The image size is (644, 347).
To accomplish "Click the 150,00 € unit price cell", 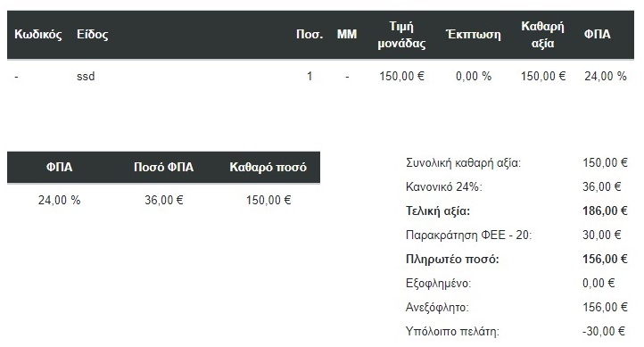I will click(x=401, y=76).
